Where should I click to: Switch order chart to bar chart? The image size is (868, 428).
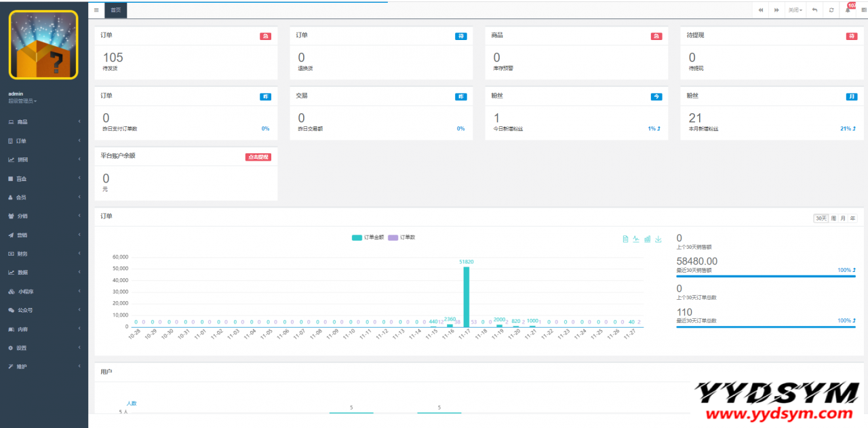point(647,239)
